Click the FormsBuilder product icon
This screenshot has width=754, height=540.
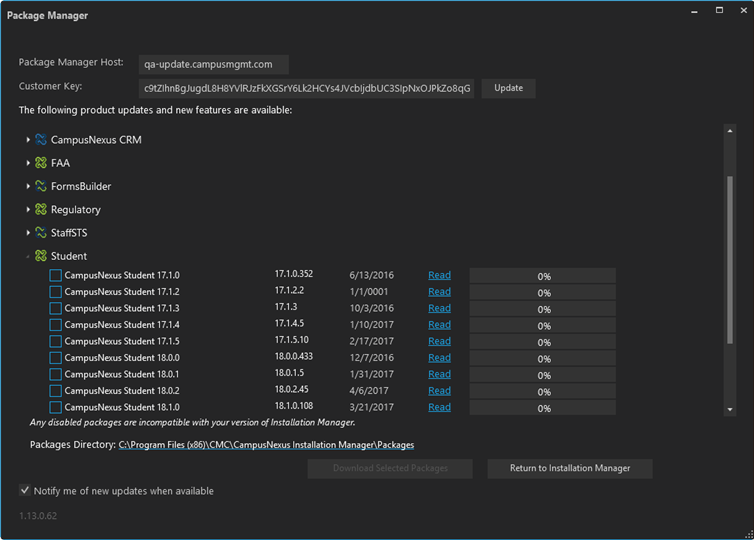[x=41, y=186]
